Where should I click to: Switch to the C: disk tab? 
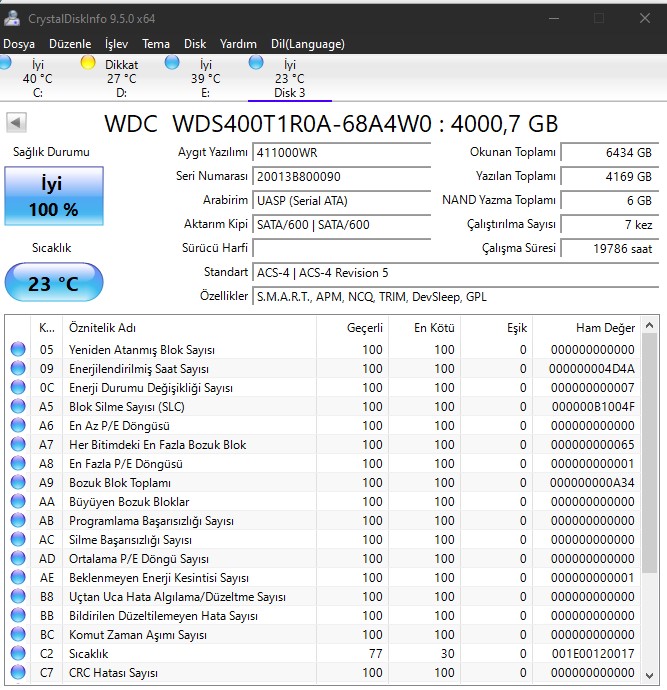pyautogui.click(x=37, y=78)
